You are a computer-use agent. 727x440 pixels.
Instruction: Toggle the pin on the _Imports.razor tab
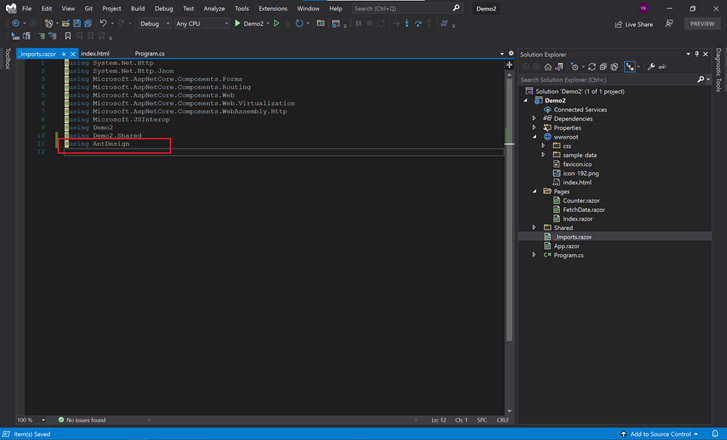63,53
